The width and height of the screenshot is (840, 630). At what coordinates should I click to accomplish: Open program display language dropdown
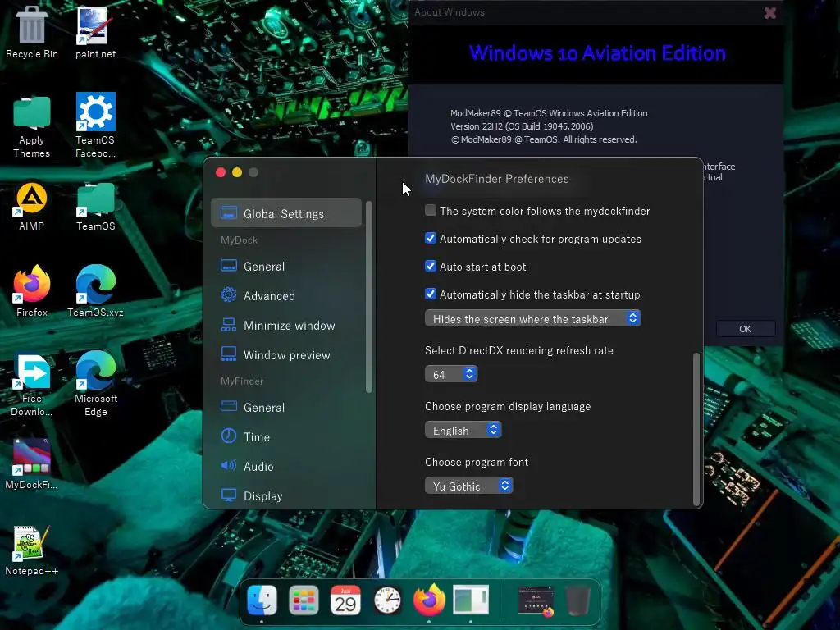click(x=463, y=430)
